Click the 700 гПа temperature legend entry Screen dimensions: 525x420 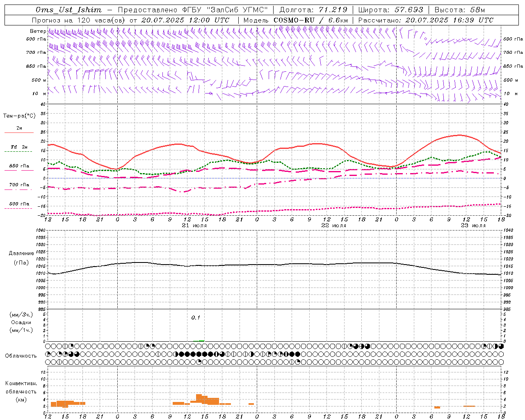pyautogui.click(x=19, y=185)
